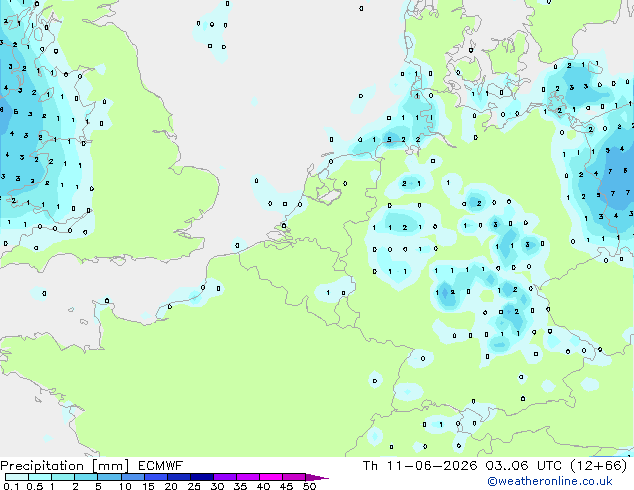Click the '10' legend scale label
This screenshot has height=490, width=634.
click(125, 486)
